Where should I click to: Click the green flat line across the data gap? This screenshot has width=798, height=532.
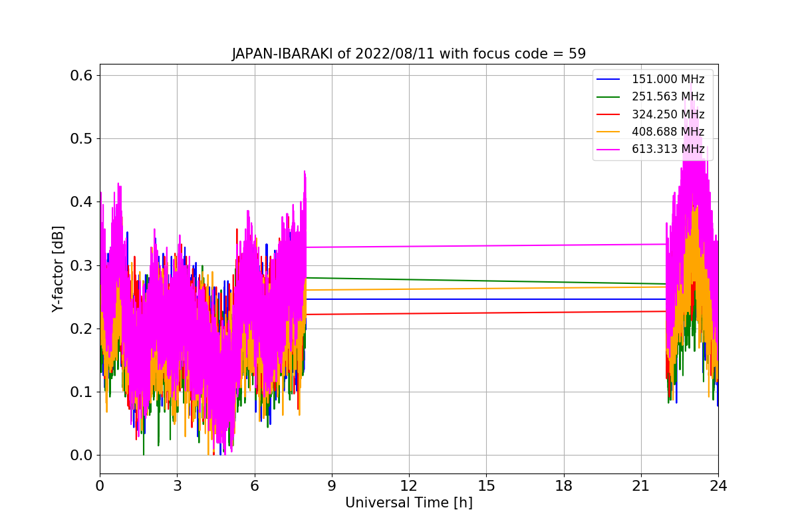coord(485,281)
